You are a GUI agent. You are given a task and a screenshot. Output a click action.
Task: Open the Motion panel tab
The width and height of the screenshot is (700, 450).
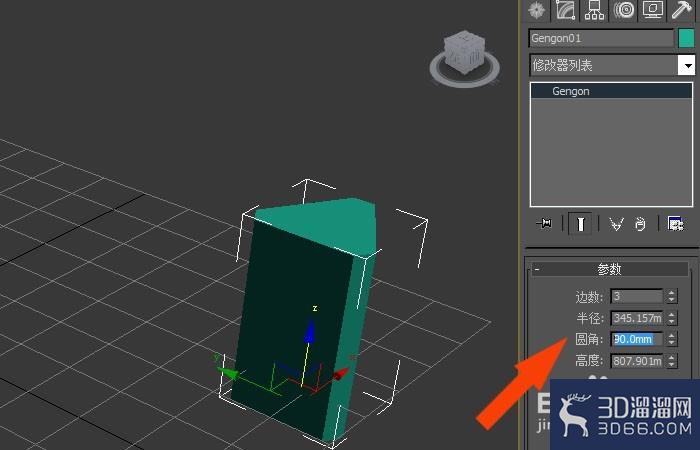[624, 10]
